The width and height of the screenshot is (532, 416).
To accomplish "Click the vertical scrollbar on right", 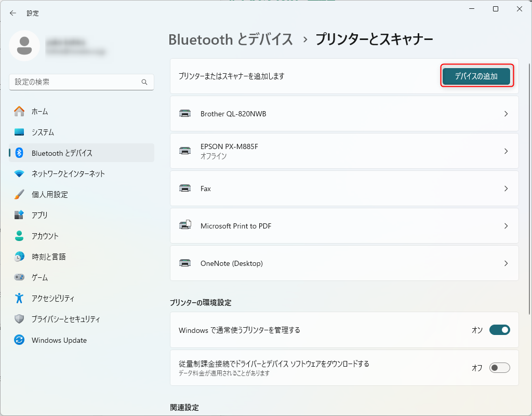I will tap(529, 189).
